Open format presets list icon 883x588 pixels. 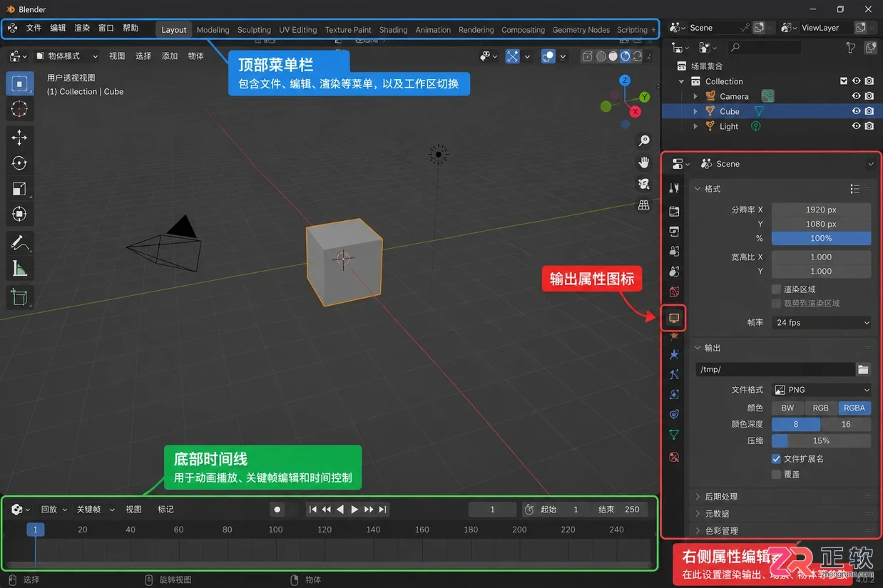click(x=854, y=189)
